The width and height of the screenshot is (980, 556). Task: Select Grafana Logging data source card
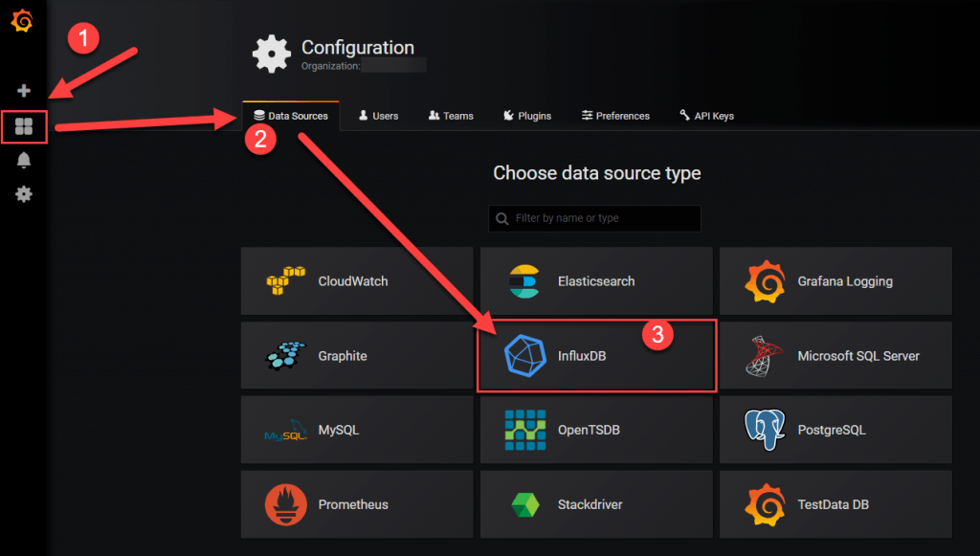[x=835, y=281]
